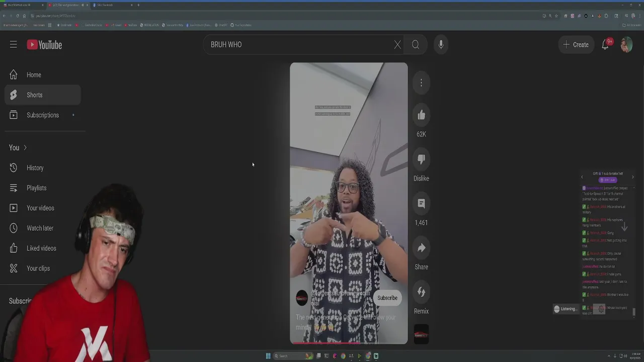Open the All Bookmarks folder
644x362 pixels.
(x=632, y=25)
